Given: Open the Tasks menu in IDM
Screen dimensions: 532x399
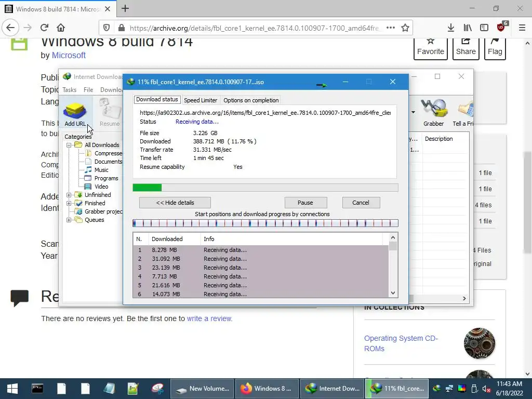Looking at the screenshot, I should [69, 90].
